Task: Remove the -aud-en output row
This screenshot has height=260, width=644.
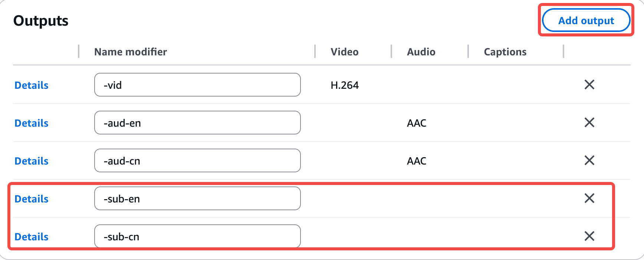Action: point(589,123)
